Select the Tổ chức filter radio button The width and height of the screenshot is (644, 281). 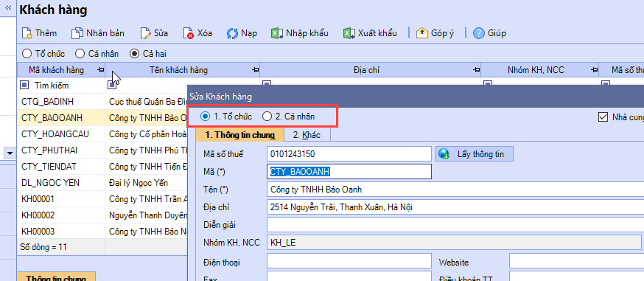(x=27, y=53)
